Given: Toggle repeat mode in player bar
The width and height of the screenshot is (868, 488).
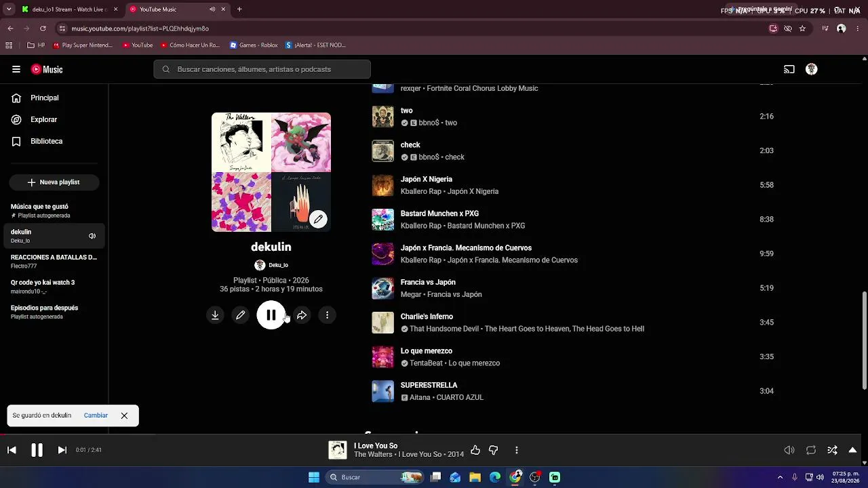Looking at the screenshot, I should tap(811, 450).
